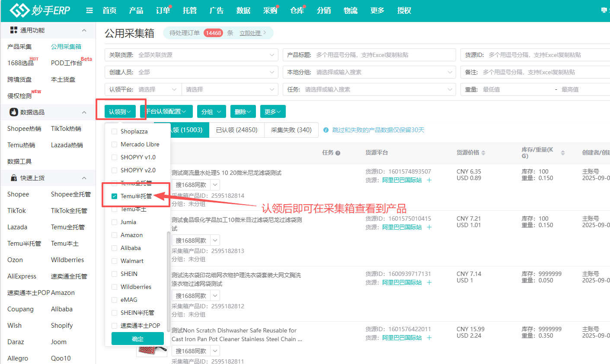
Task: Open the 首页 top menu
Action: pos(109,10)
